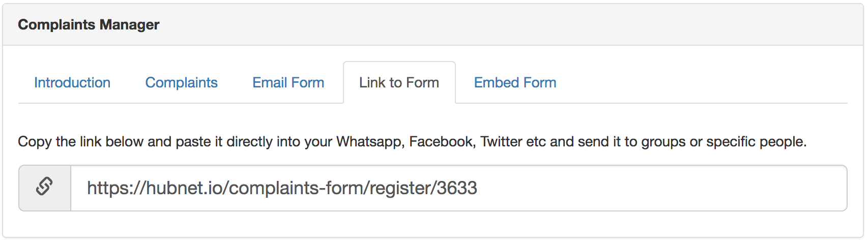Click the word Twitter in instructions
The height and width of the screenshot is (244, 868).
coord(501,141)
